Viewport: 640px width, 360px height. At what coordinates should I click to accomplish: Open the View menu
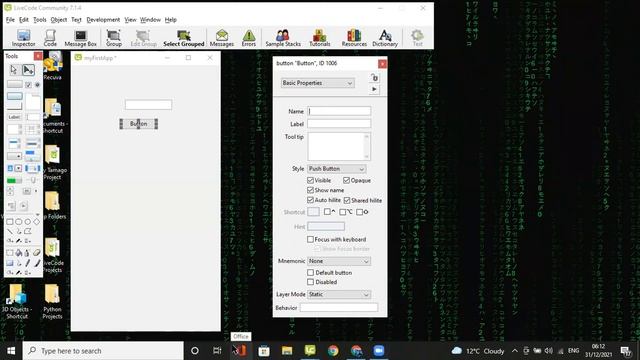click(130, 20)
